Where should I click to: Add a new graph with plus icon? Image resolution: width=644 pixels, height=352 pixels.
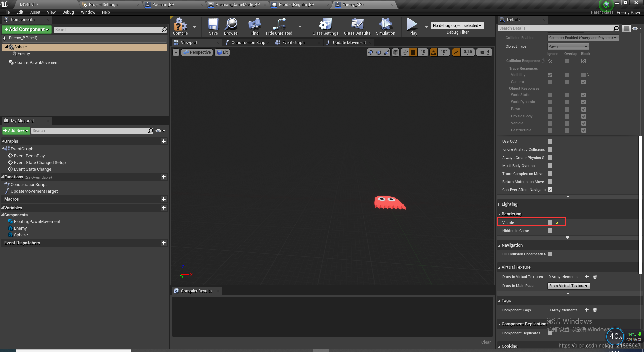(x=164, y=141)
